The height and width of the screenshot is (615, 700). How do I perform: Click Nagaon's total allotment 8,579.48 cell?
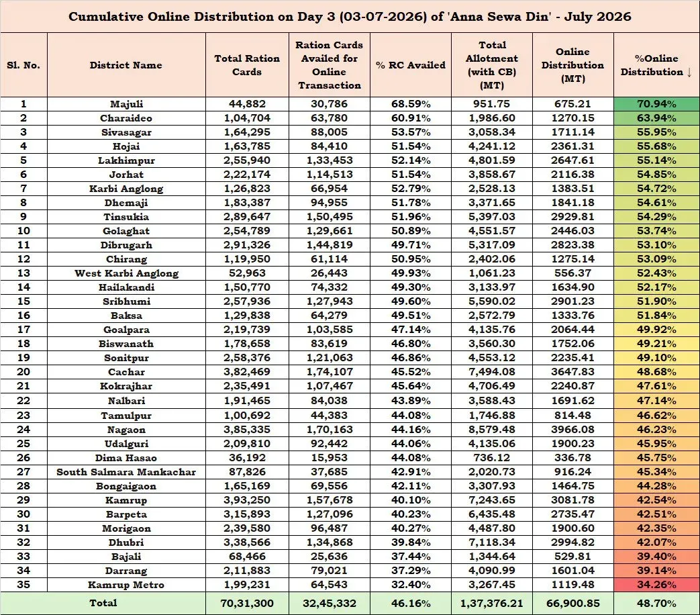click(491, 430)
